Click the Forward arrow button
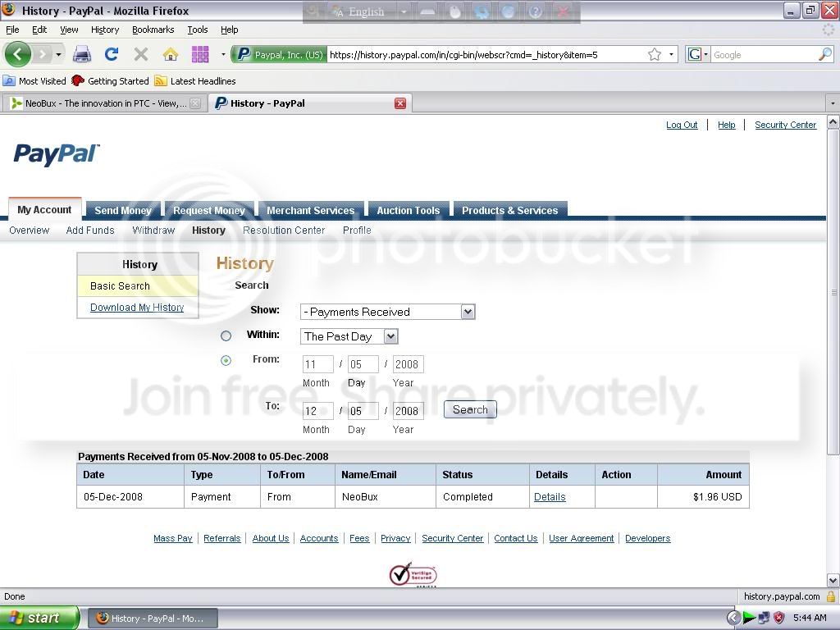 tap(43, 54)
